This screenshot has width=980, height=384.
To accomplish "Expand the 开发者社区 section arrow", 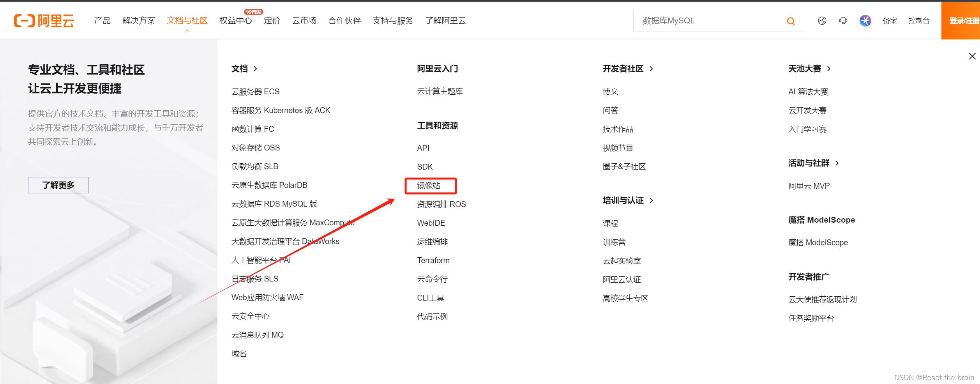I will click(651, 69).
